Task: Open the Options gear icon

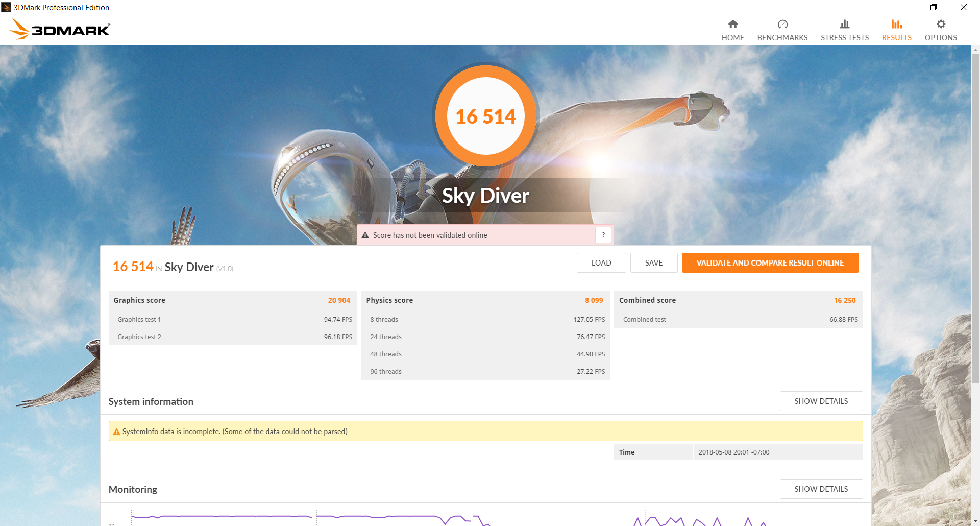Action: (x=941, y=24)
